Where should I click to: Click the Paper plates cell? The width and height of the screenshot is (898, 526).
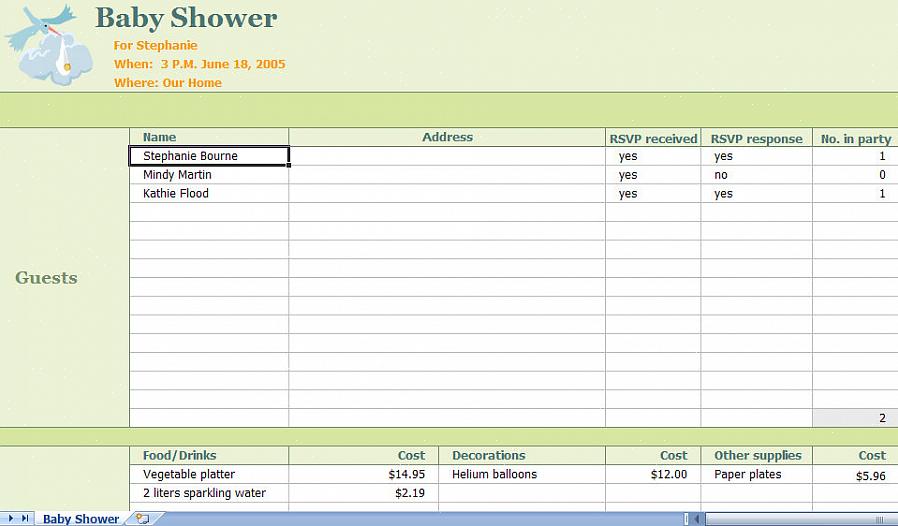coord(755,475)
